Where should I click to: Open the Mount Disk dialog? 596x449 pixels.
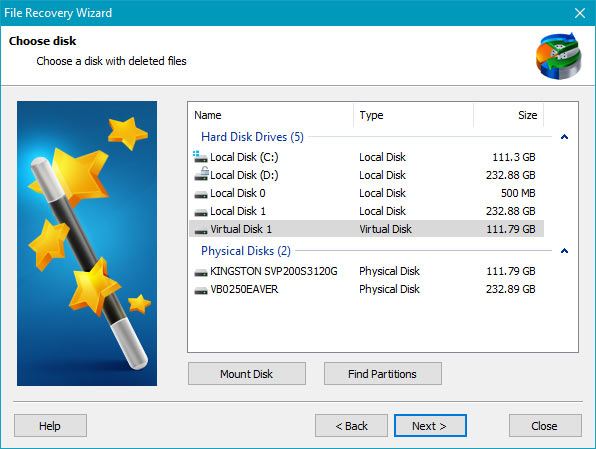[x=247, y=374]
